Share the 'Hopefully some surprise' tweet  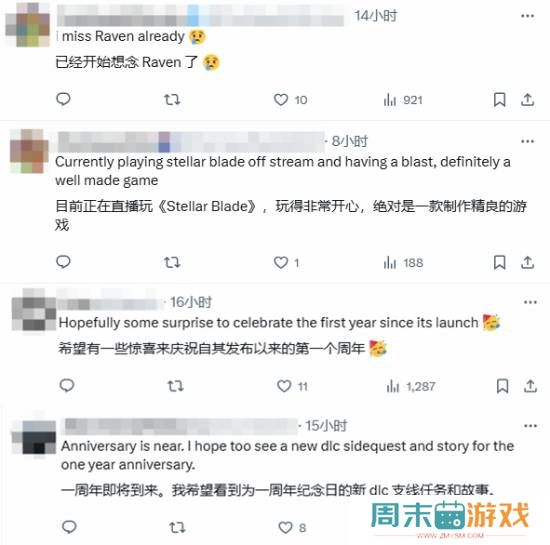click(x=530, y=386)
